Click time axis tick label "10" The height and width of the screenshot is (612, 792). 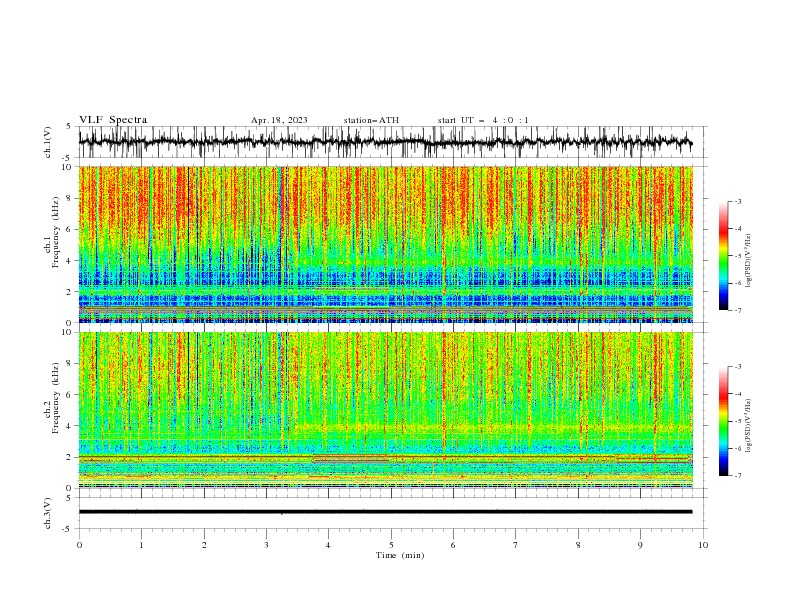coord(703,545)
